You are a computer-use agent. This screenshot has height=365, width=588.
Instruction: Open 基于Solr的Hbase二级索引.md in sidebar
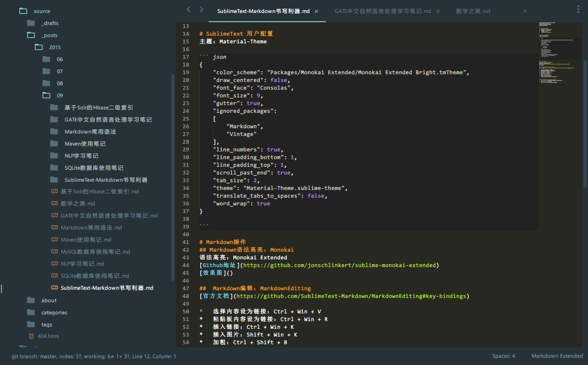click(x=99, y=191)
